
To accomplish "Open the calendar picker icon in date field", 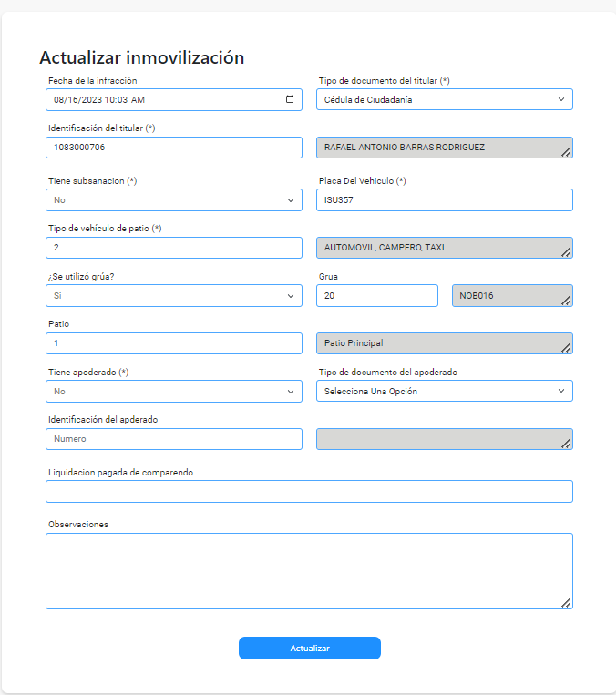I will (x=290, y=99).
